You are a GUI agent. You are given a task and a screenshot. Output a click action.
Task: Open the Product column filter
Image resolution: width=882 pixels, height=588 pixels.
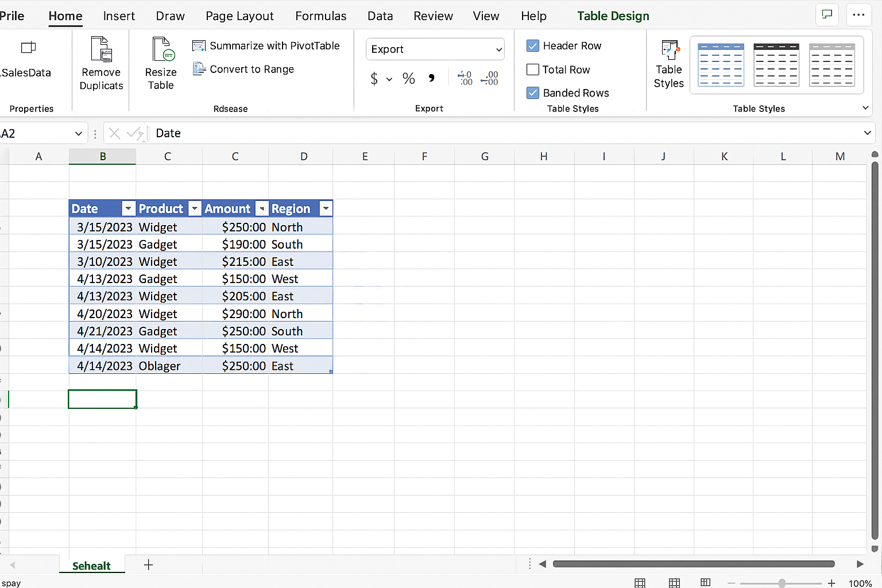pos(195,208)
